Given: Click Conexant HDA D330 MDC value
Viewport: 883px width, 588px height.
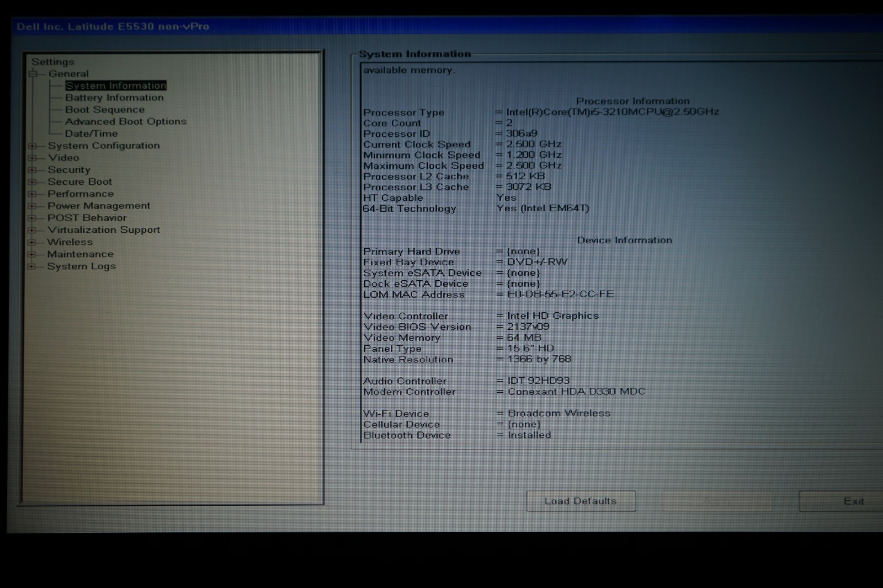Looking at the screenshot, I should [x=576, y=392].
